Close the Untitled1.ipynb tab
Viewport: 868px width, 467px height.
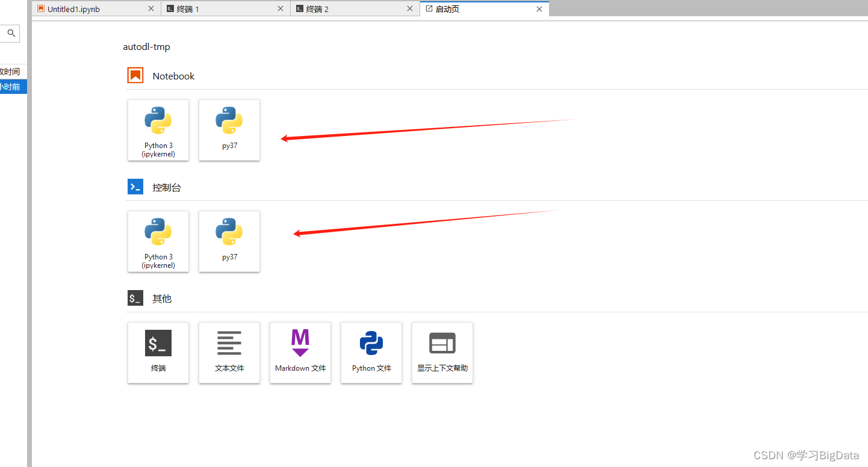point(151,9)
